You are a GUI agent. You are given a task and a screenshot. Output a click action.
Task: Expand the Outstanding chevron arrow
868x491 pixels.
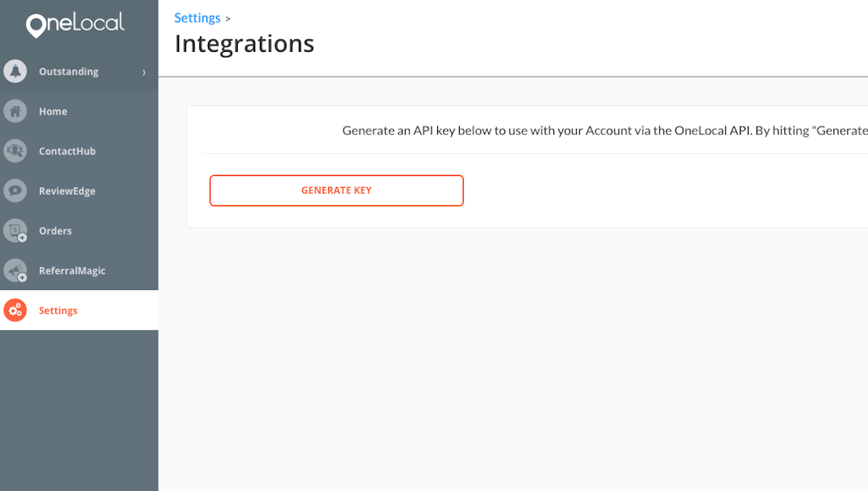click(x=144, y=72)
